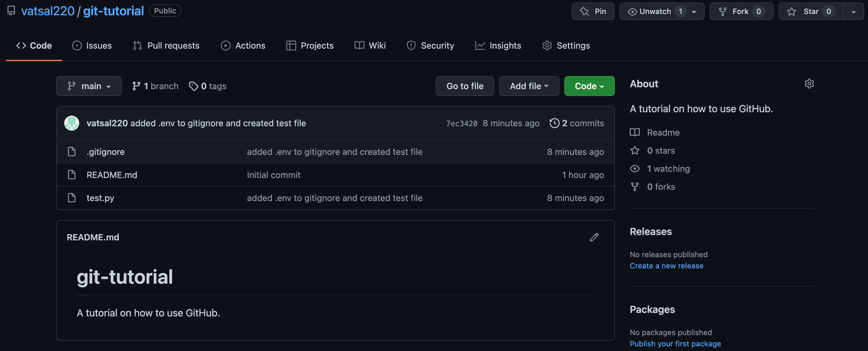This screenshot has width=868, height=351.
Task: Open the Pull requests tab
Action: pos(166,46)
